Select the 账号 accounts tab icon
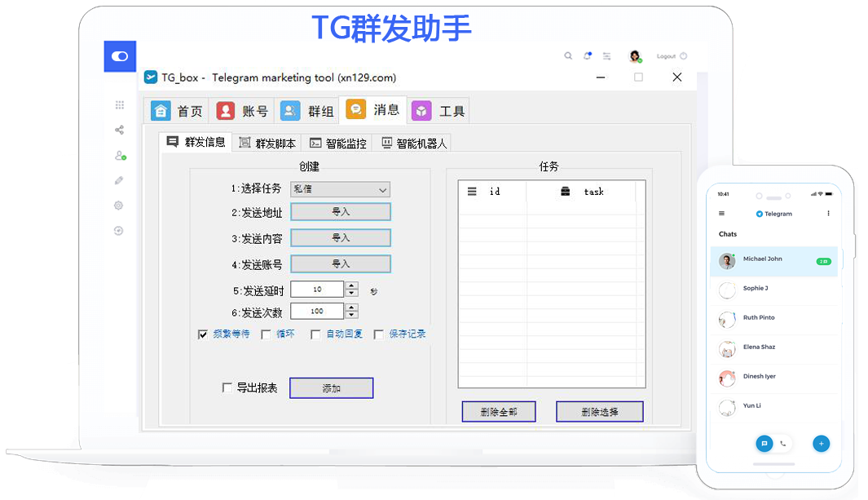The height and width of the screenshot is (500, 868). 224,110
